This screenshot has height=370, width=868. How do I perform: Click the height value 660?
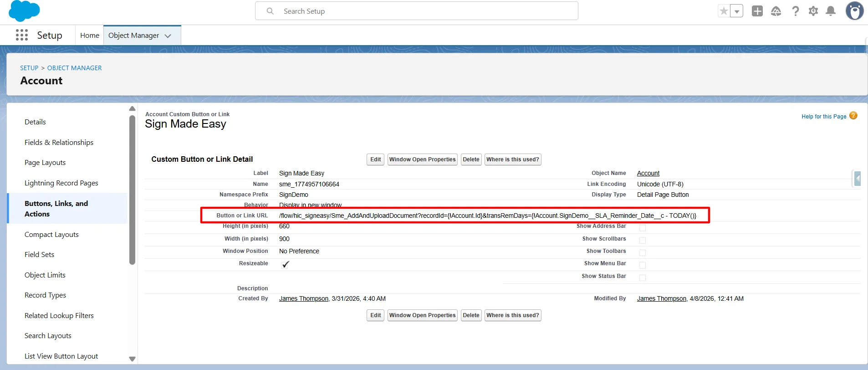pyautogui.click(x=284, y=226)
